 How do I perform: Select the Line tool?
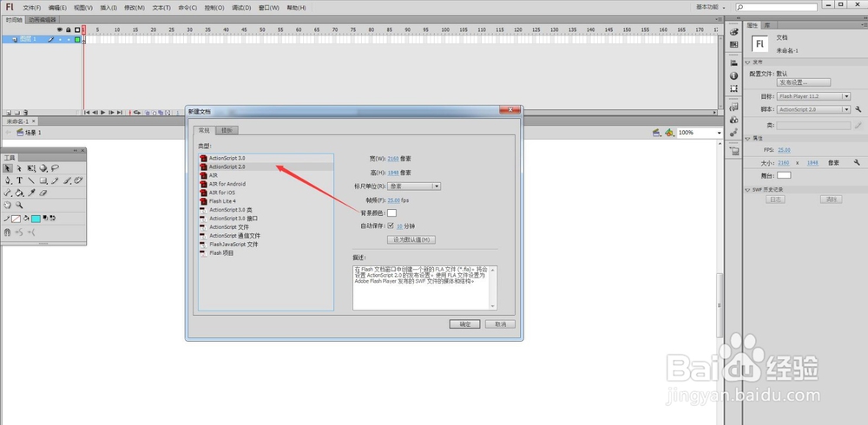pos(31,180)
